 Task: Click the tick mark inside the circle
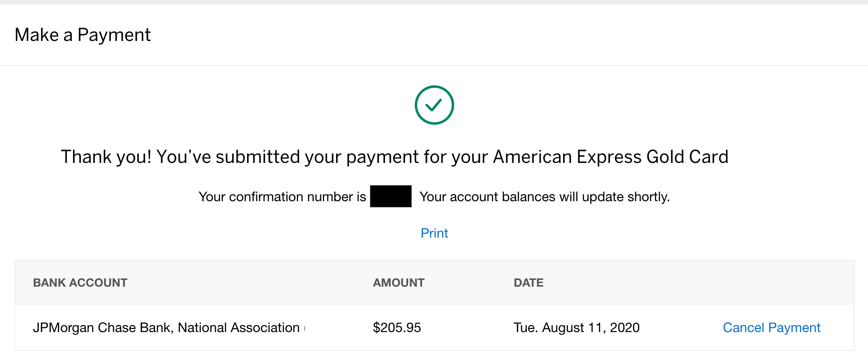pos(434,105)
